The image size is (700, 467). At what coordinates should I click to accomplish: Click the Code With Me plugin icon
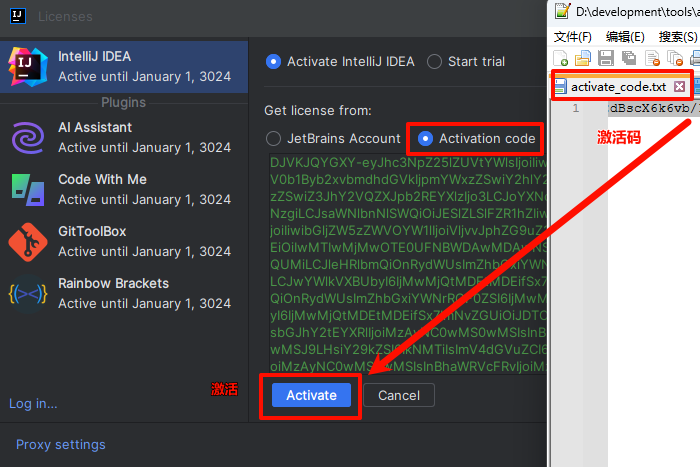(x=27, y=189)
